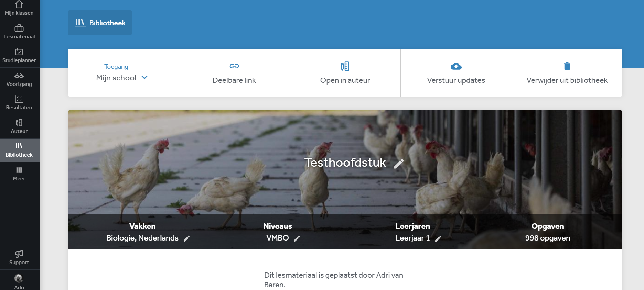This screenshot has width=644, height=290.
Task: Edit the Leerjaar 1 pencil
Action: [438, 238]
